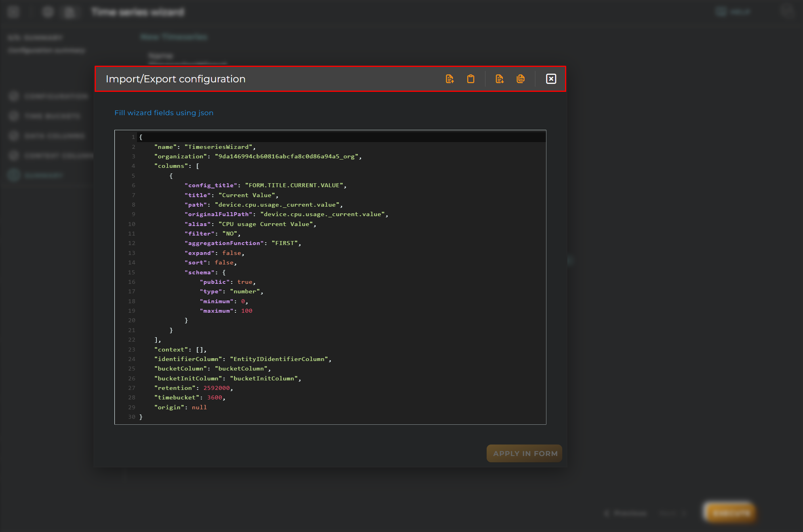The image size is (803, 532).
Task: Click the "expand": false line
Action: click(x=214, y=253)
